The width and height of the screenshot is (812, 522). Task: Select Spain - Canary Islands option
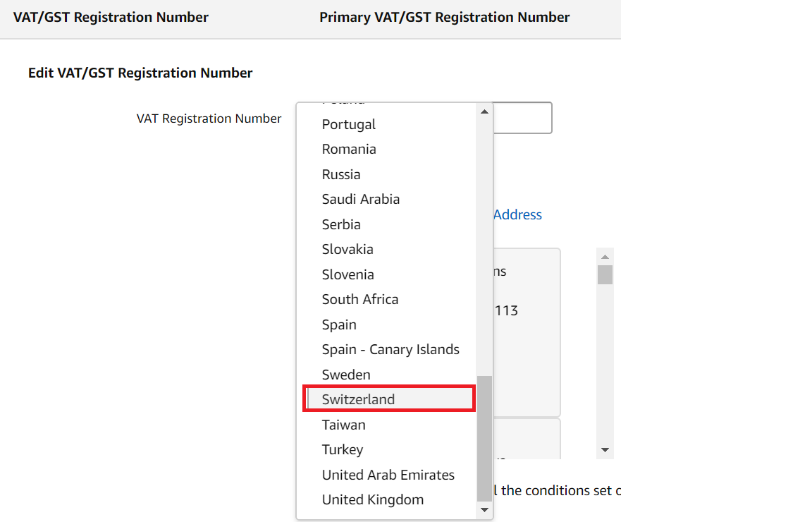390,349
